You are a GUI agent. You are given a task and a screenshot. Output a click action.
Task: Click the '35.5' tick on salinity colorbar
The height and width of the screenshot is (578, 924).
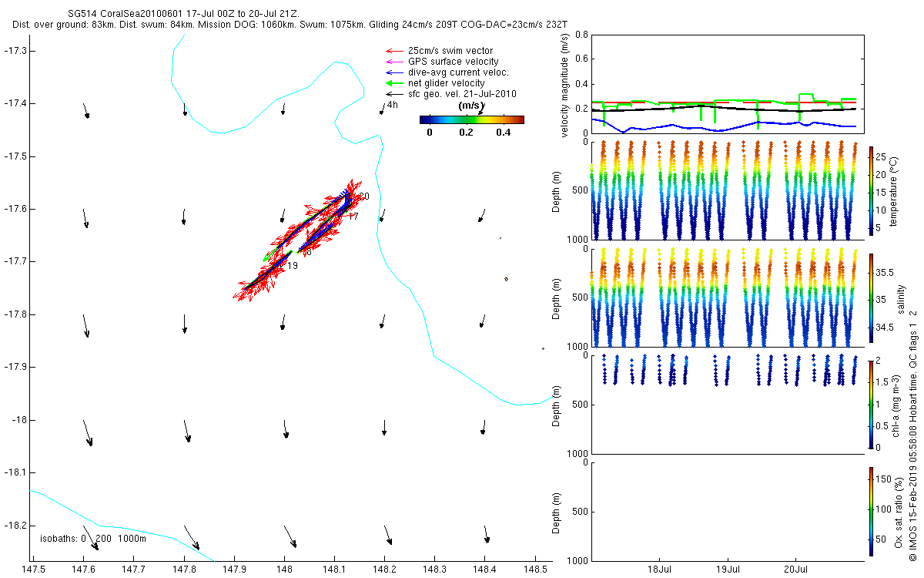(884, 272)
